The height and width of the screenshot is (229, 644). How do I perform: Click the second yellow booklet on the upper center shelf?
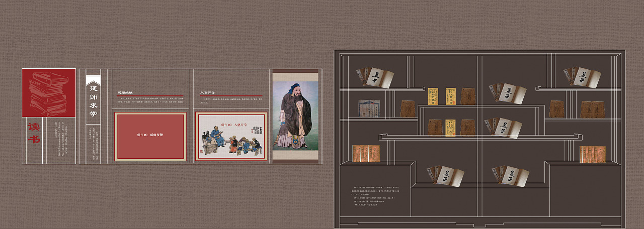(451, 96)
